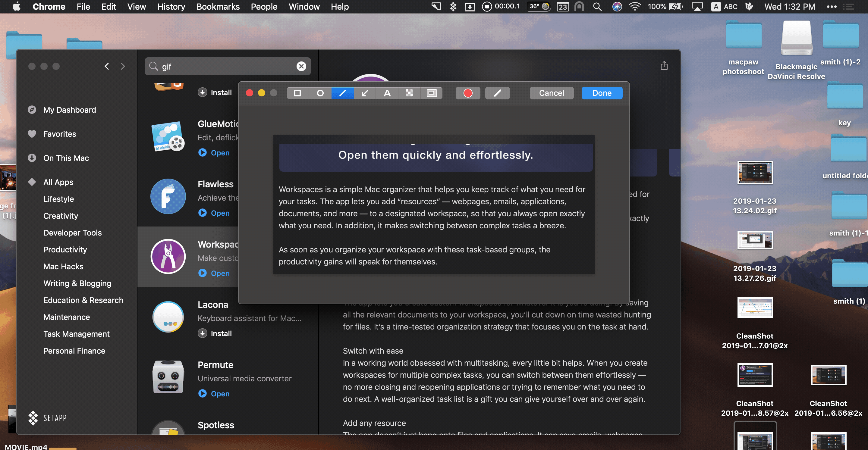Click the line draw tool icon

point(342,92)
